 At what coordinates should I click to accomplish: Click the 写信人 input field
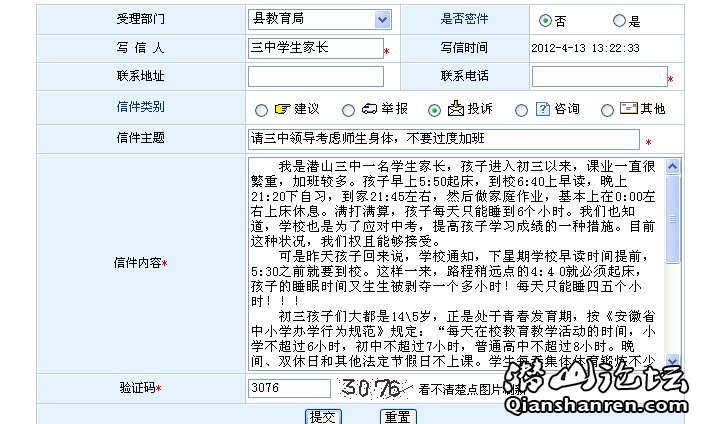[x=316, y=48]
